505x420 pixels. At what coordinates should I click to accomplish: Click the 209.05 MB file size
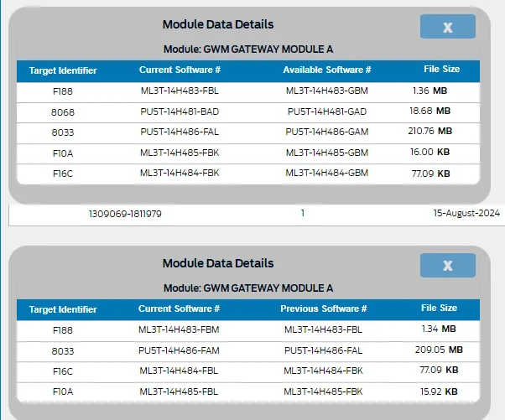pos(439,350)
